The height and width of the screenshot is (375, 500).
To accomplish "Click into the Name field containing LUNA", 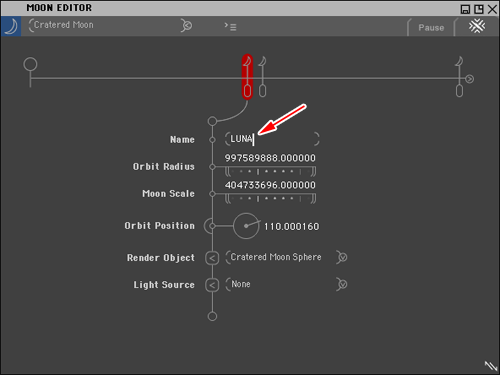I will (x=272, y=139).
